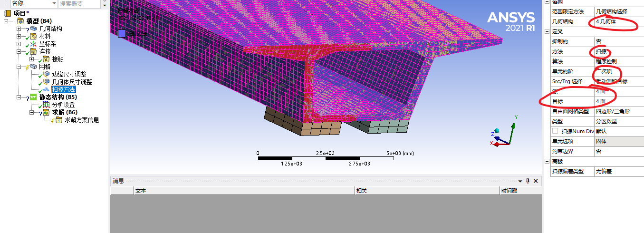Collapse the 模型 (B4) tree node

(6, 21)
